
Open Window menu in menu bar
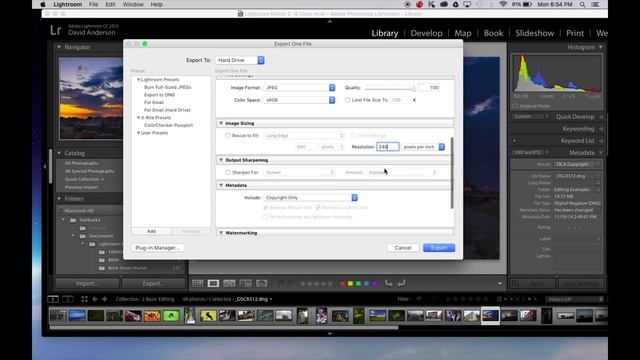[x=133, y=4]
